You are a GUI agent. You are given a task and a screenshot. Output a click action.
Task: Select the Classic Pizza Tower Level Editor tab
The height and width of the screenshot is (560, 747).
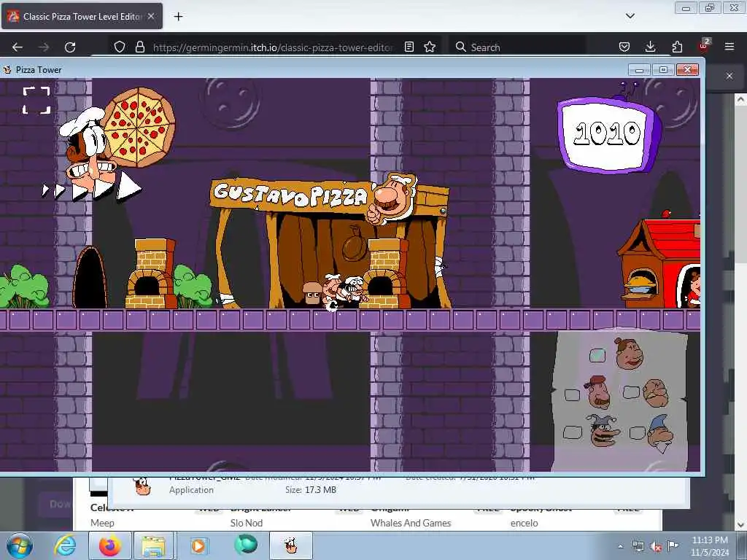click(x=82, y=16)
